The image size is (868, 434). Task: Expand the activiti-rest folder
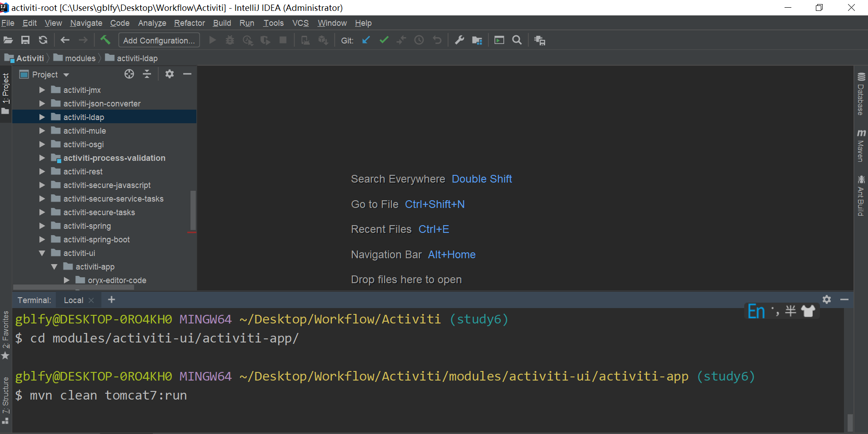tap(42, 172)
